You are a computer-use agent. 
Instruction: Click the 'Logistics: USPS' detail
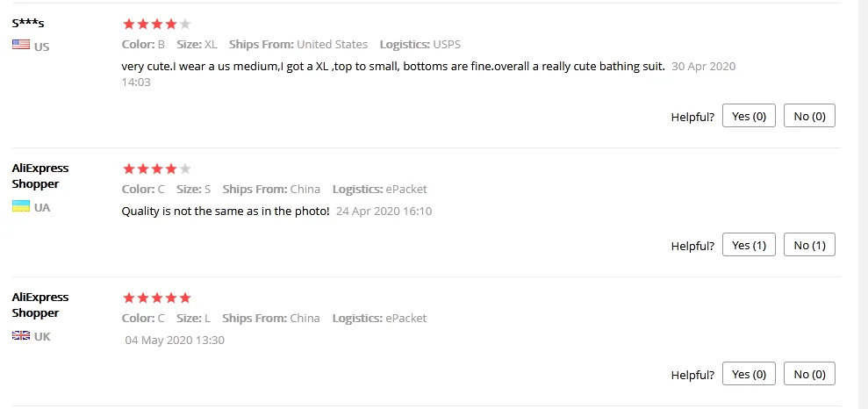(x=420, y=44)
